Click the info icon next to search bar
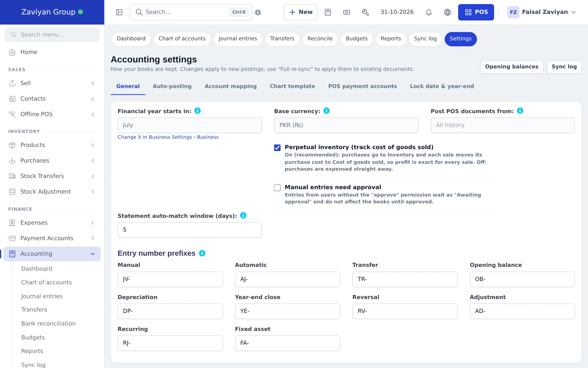 [258, 12]
